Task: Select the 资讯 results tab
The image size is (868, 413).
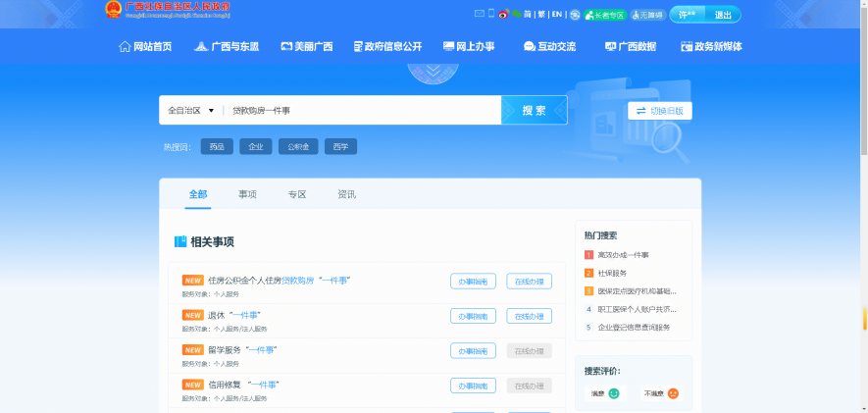Action: 346,194
